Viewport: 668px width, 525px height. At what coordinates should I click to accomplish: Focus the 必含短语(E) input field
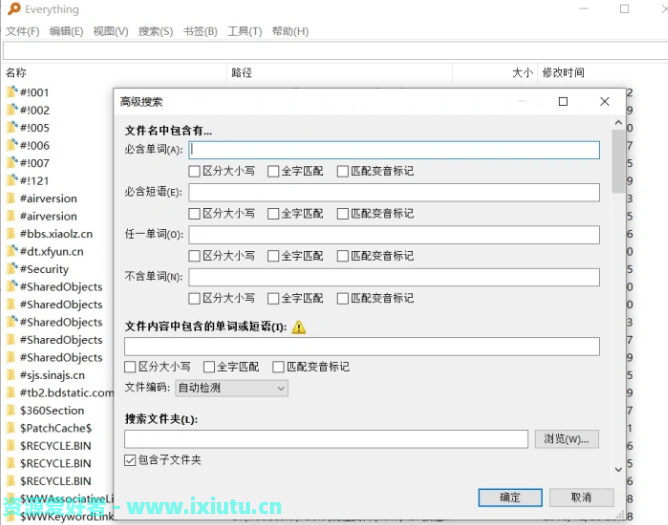[394, 192]
